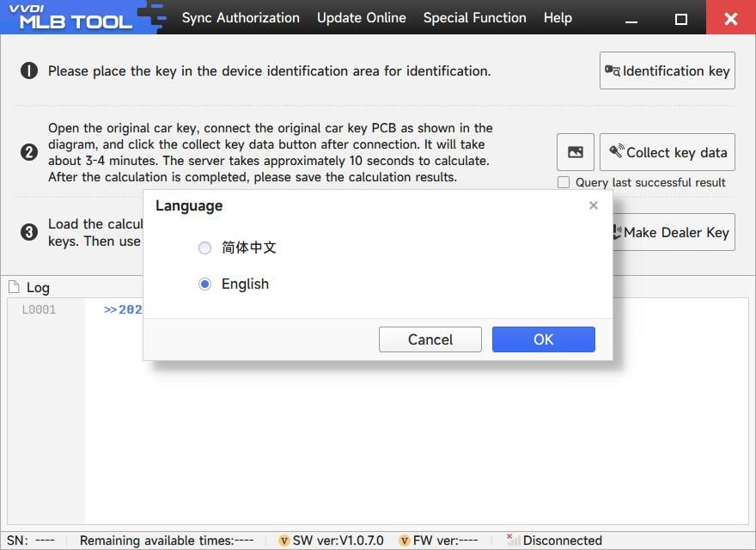The width and height of the screenshot is (756, 550).
Task: Click the Collect key data button
Action: [x=667, y=152]
